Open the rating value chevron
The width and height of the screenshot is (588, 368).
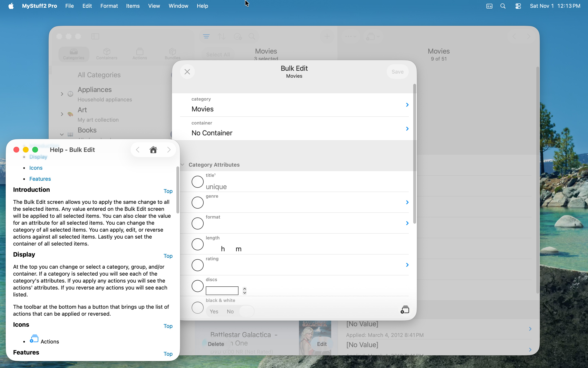click(x=407, y=265)
